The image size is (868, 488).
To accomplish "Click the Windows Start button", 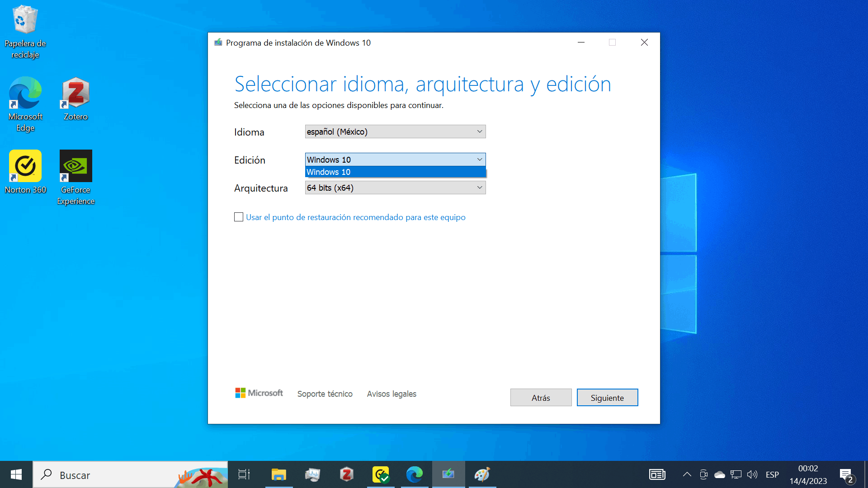I will (x=16, y=474).
